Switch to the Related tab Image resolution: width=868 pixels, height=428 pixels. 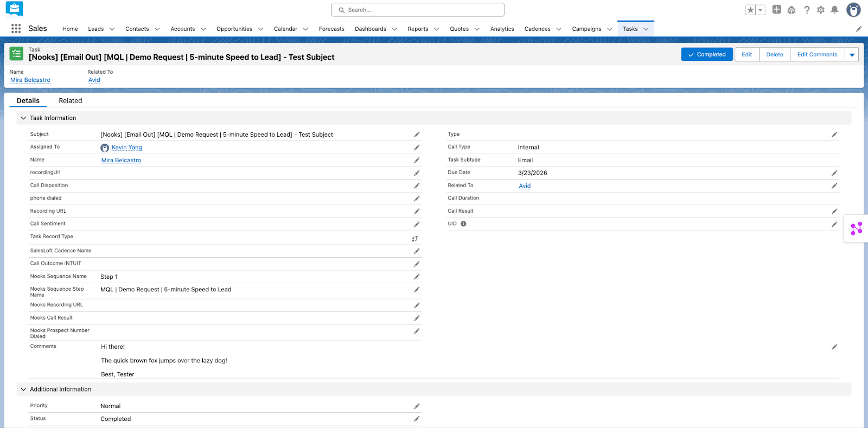[71, 101]
